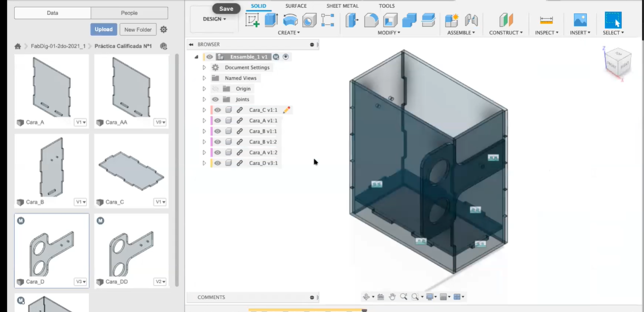The height and width of the screenshot is (312, 644).
Task: Select the Shell tool
Action: coord(390,20)
